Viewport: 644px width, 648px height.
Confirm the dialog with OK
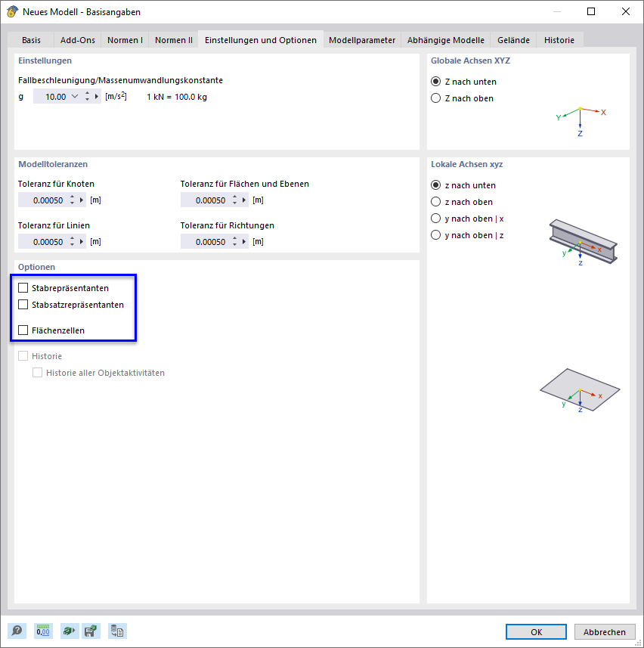536,632
